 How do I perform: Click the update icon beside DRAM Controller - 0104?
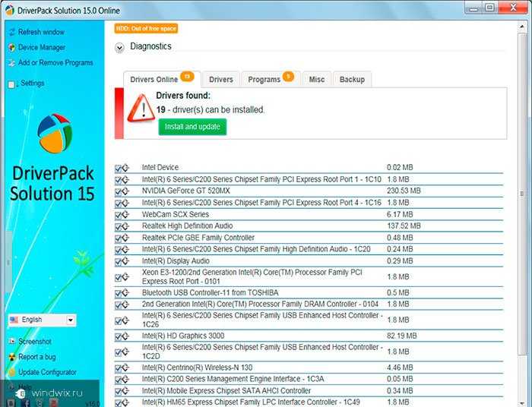[x=125, y=304]
